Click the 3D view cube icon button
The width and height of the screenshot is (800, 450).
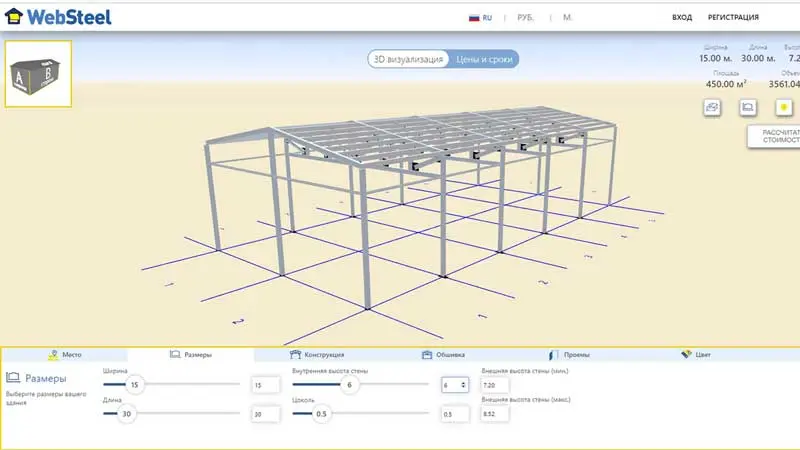coord(712,107)
